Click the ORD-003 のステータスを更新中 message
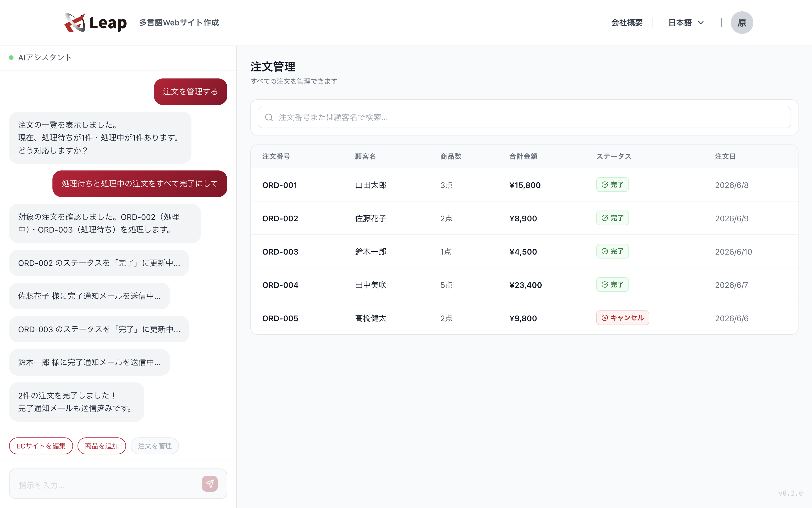Image resolution: width=812 pixels, height=508 pixels. [99, 329]
